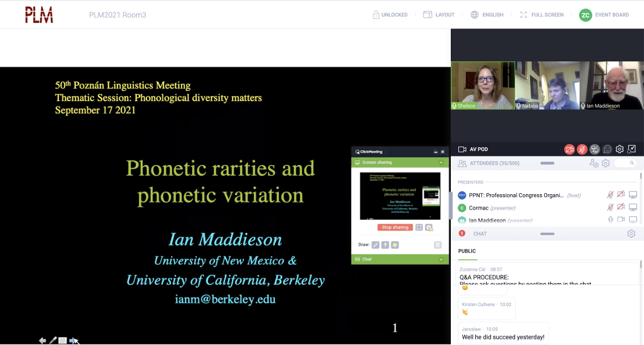Toggle camera off in AV Pod
Screen dimensions: 644x345
(x=569, y=149)
